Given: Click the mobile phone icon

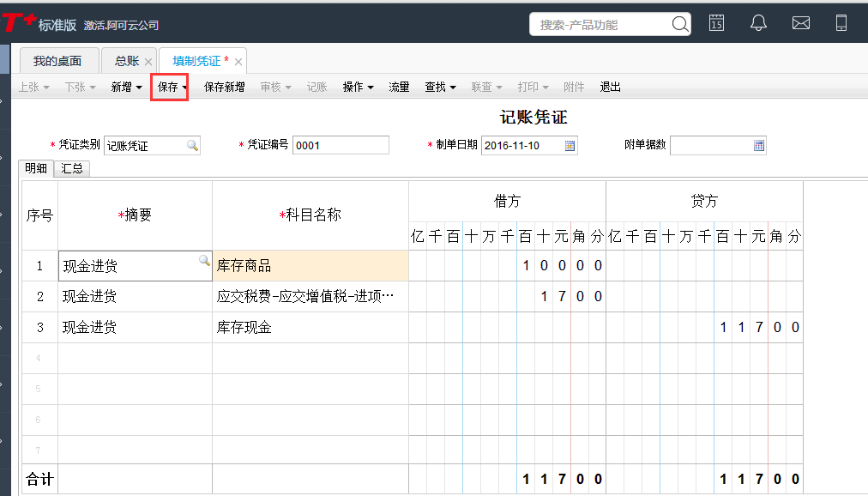Looking at the screenshot, I should (x=841, y=24).
